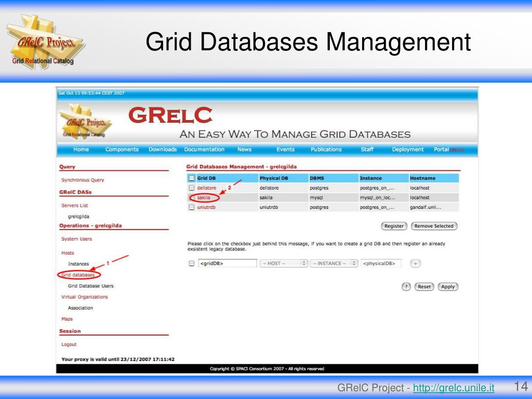Open the Staff menu item
Image resolution: width=532 pixels, height=399 pixels.
367,149
